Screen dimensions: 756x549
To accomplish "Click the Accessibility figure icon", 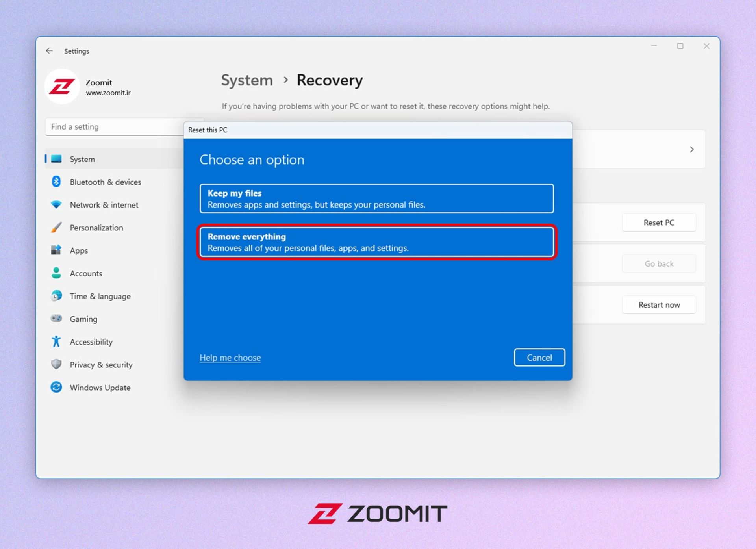I will [x=56, y=341].
